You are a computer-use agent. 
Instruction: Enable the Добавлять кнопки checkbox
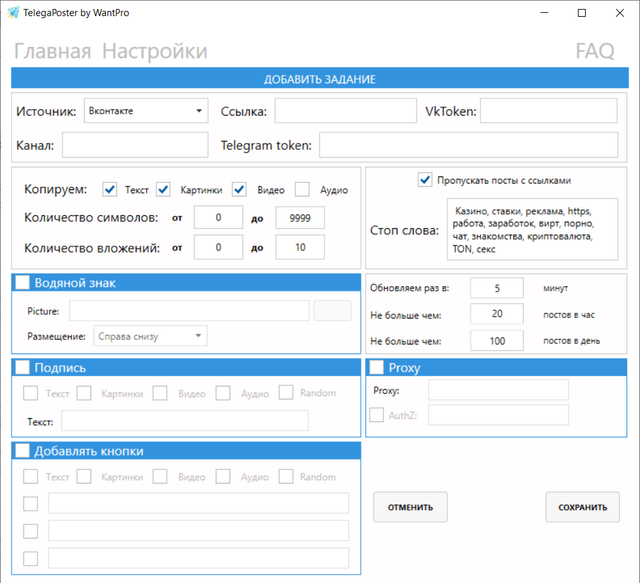point(22,451)
